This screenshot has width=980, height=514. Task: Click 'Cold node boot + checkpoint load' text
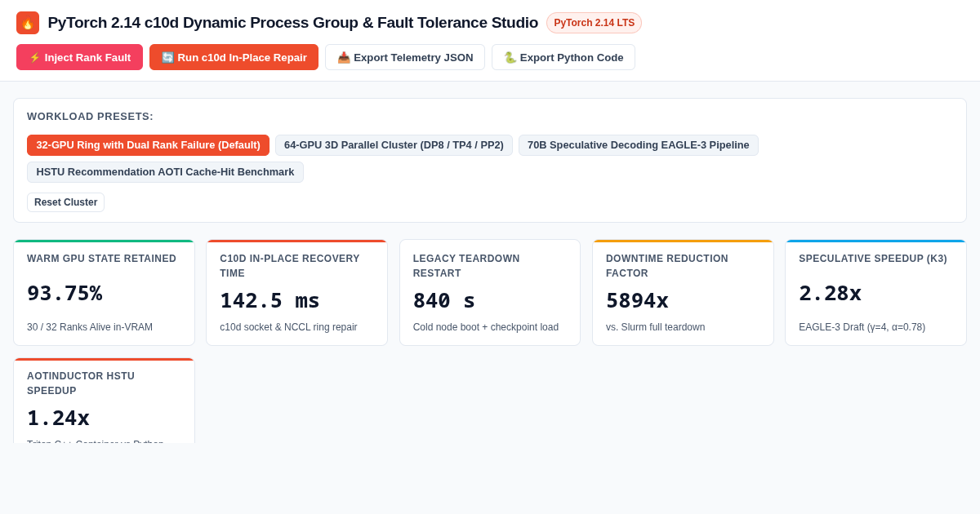point(486,327)
